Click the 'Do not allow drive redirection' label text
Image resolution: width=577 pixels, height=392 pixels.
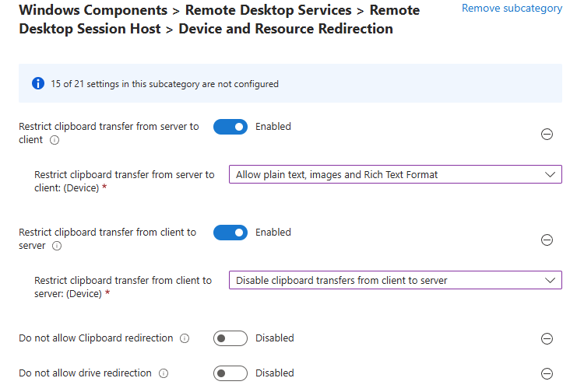pos(85,373)
